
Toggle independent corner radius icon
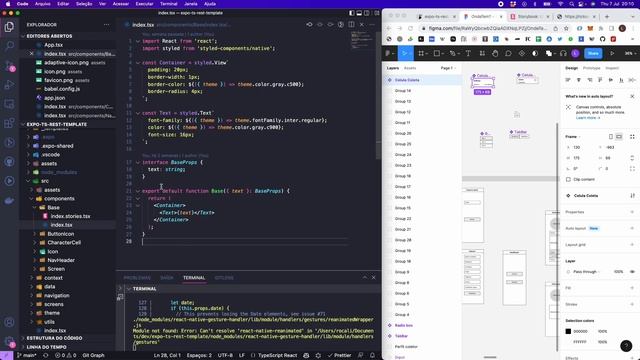[632, 169]
